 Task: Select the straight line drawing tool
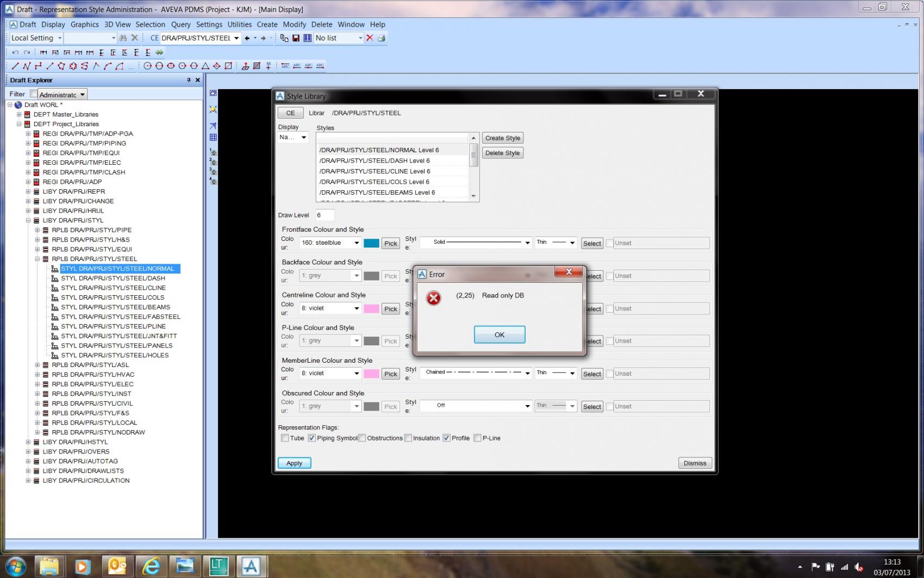pyautogui.click(x=15, y=66)
